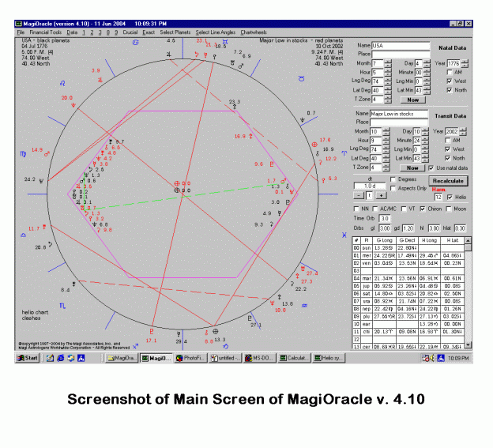
Task: Click the minus button under dt
Action: (359, 195)
